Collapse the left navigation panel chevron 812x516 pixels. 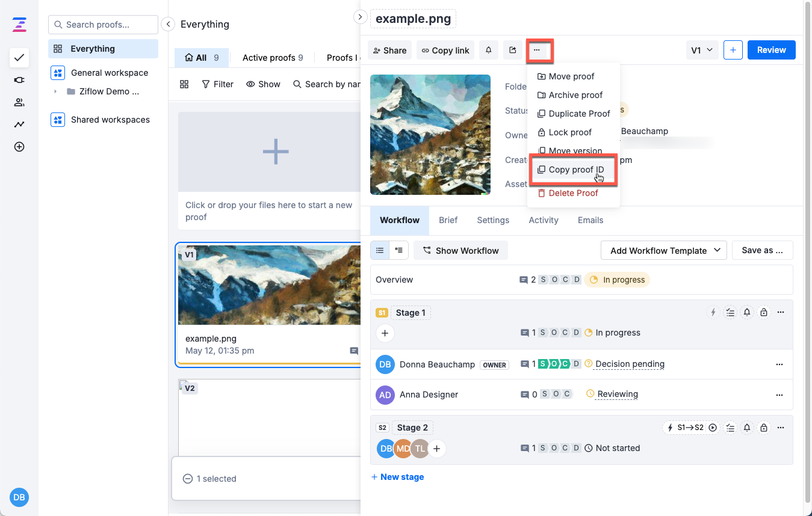169,24
